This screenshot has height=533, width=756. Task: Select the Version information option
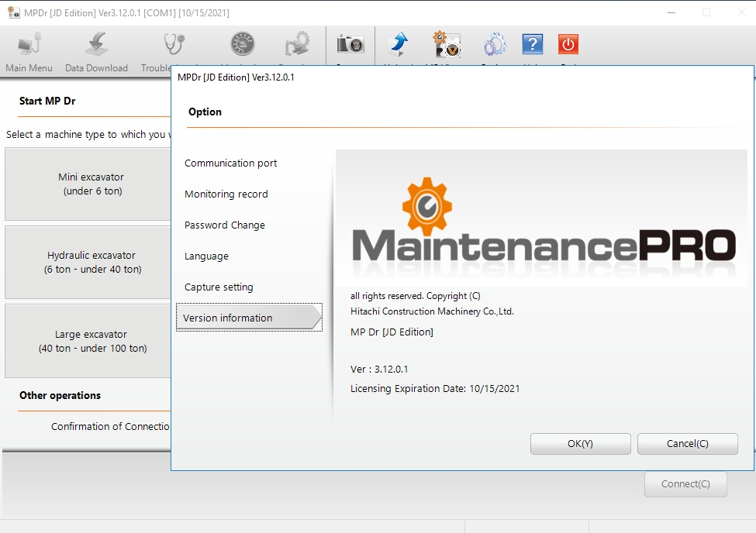(249, 318)
